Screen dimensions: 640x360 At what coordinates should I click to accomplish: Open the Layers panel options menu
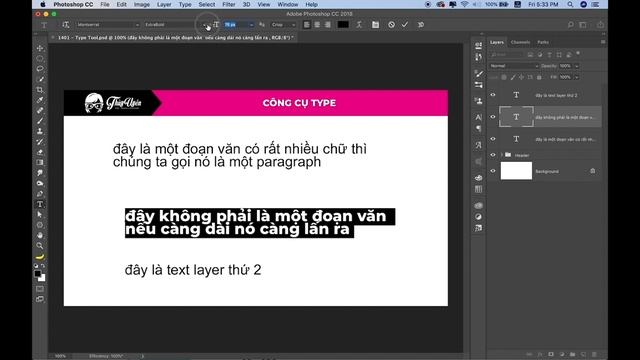click(602, 42)
